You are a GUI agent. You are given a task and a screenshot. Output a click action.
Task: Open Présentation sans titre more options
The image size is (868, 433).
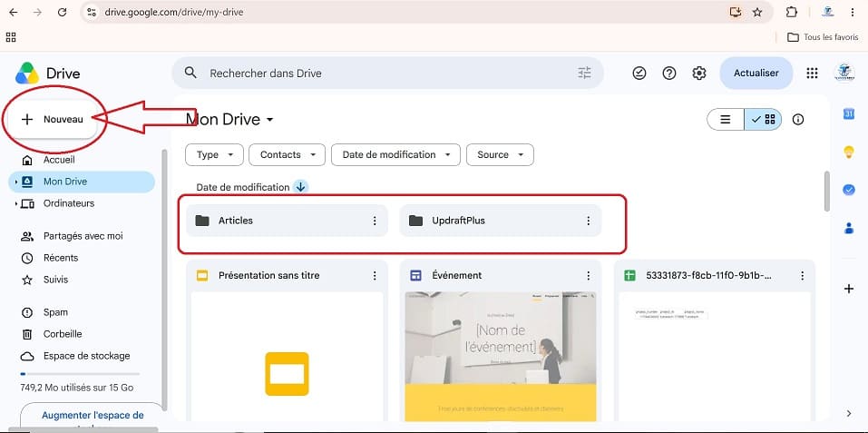coord(375,275)
